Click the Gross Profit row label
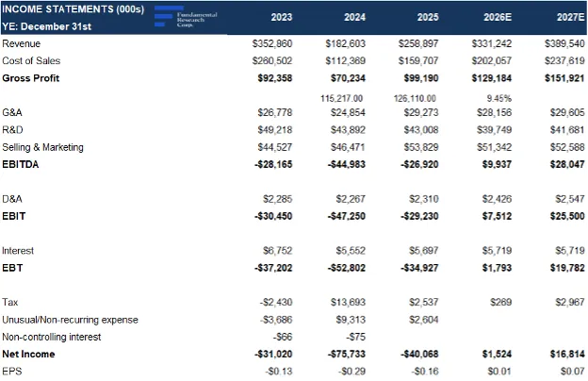 click(x=31, y=78)
